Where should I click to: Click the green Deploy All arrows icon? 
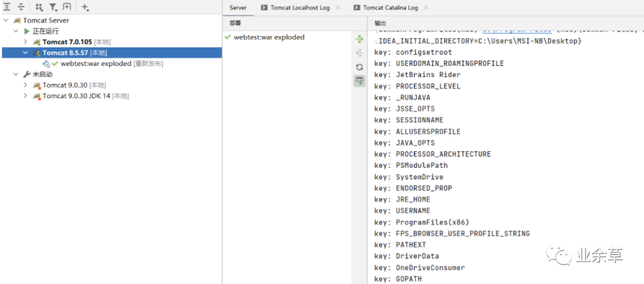pos(360,39)
